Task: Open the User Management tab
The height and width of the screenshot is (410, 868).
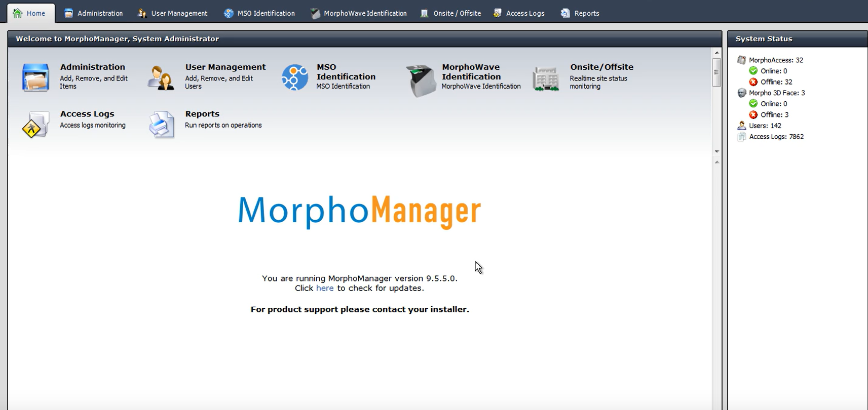Action: tap(173, 13)
